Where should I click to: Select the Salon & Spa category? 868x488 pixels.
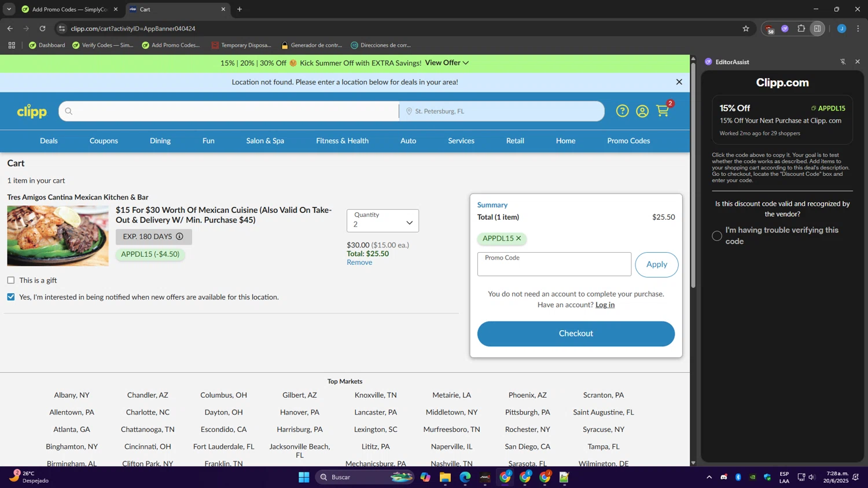tap(265, 141)
